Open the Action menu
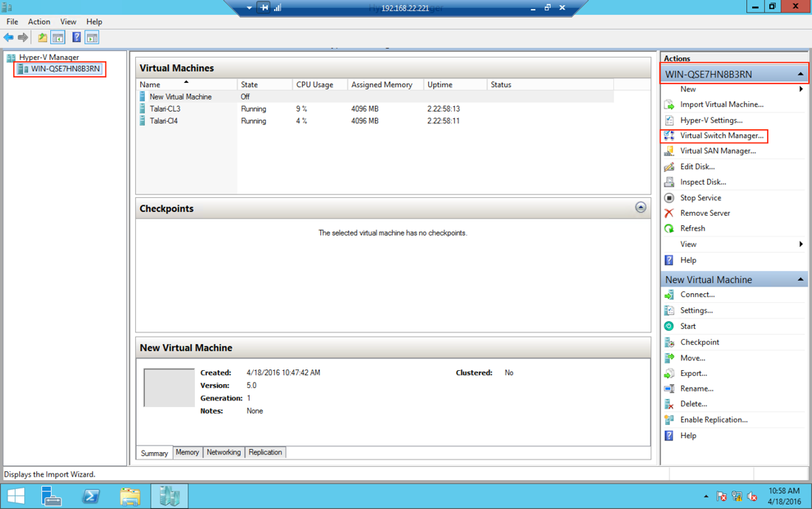This screenshot has height=509, width=812. pos(39,21)
